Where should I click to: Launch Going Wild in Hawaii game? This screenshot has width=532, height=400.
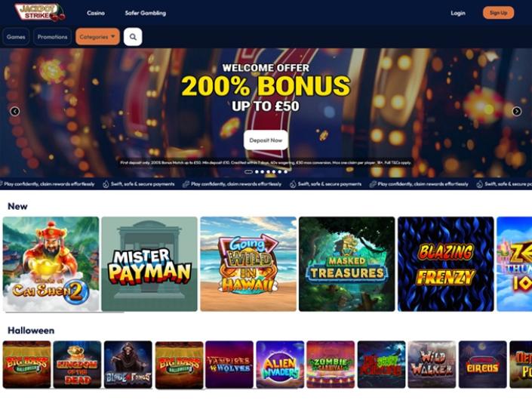point(248,264)
